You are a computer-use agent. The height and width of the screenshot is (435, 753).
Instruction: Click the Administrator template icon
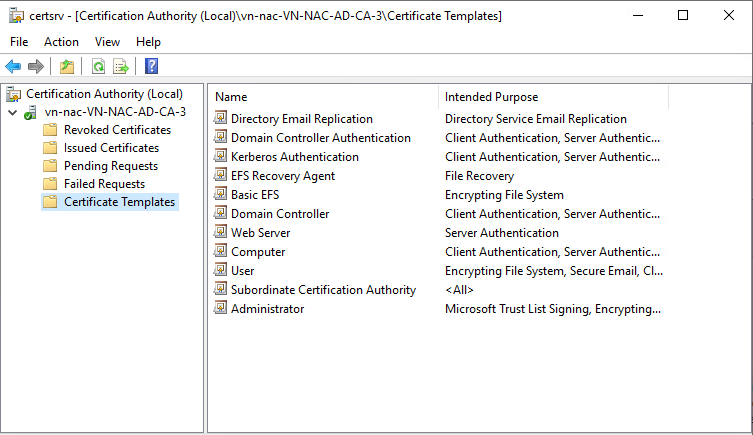click(x=220, y=308)
